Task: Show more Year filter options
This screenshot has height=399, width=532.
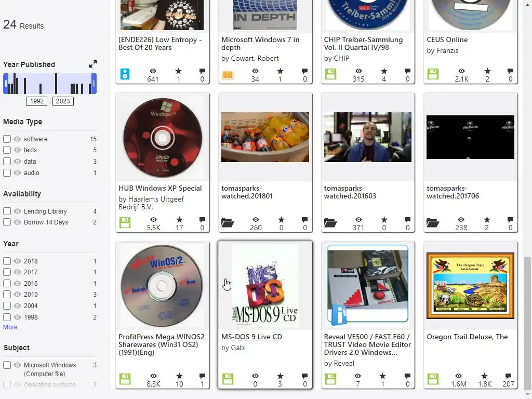Action: [12, 327]
